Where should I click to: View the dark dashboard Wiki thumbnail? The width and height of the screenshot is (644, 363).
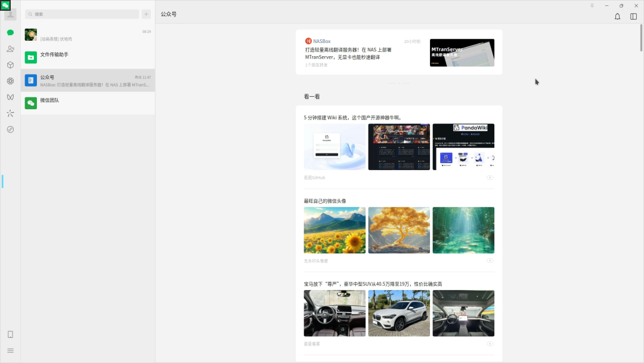click(x=399, y=147)
